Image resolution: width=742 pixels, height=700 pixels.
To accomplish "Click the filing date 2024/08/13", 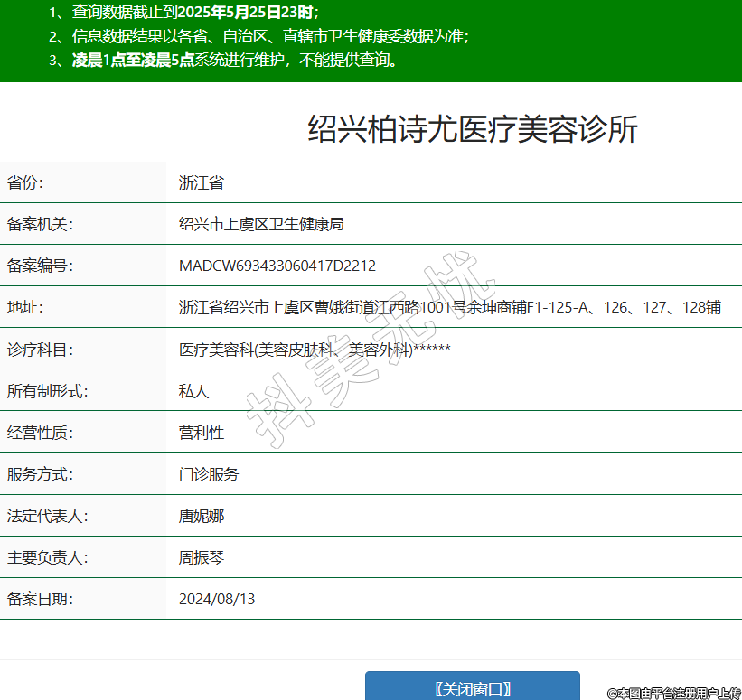I will click(217, 599).
